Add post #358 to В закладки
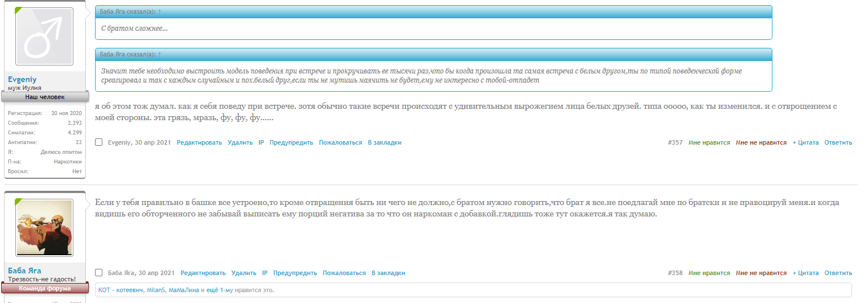 click(388, 273)
